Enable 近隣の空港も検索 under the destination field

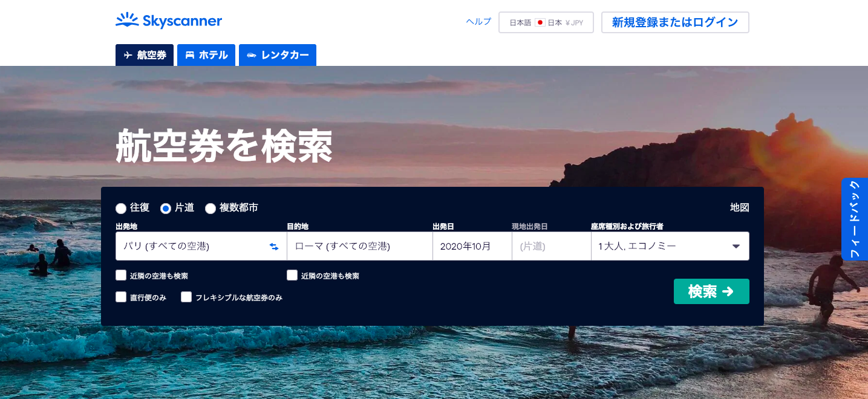(292, 276)
